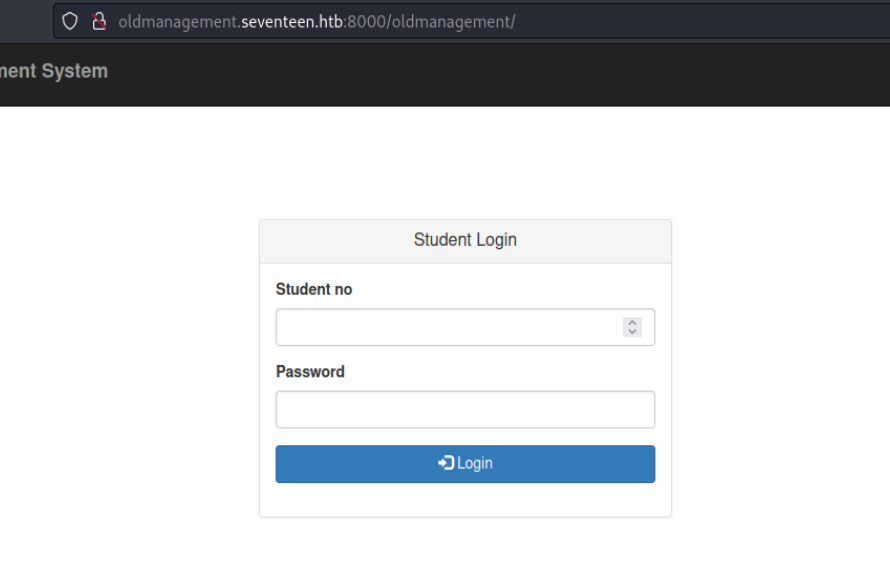Click the 8000 port number in URL

tap(362, 21)
